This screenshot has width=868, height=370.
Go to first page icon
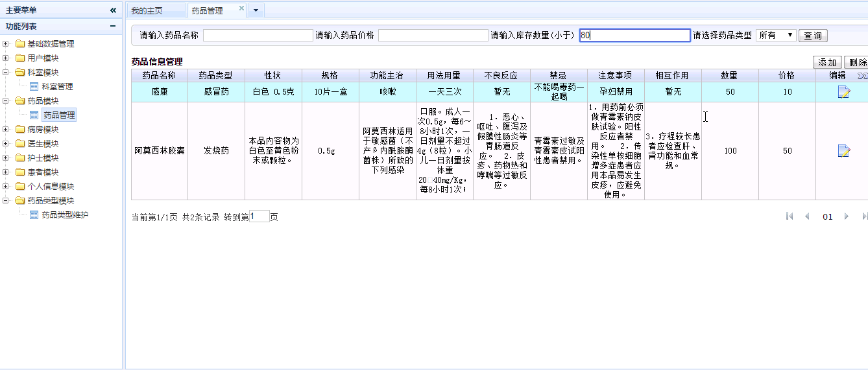(x=790, y=216)
